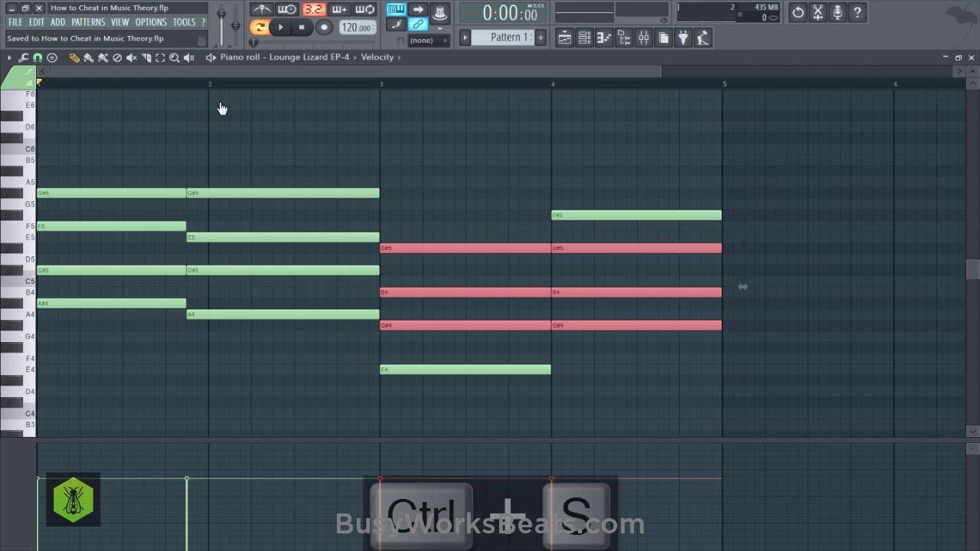Image resolution: width=980 pixels, height=551 pixels.
Task: Click the piano roll vertical scrollbar thumb
Action: coord(972,269)
